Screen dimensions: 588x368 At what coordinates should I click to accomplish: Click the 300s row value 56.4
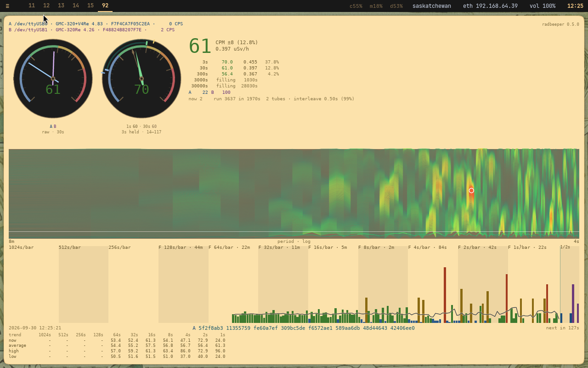[227, 74]
